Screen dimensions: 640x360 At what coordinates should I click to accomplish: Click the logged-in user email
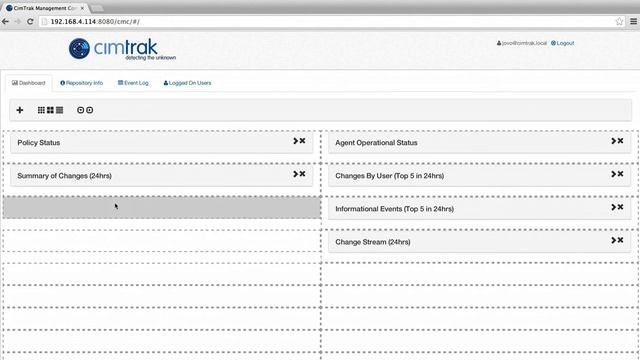pyautogui.click(x=522, y=43)
